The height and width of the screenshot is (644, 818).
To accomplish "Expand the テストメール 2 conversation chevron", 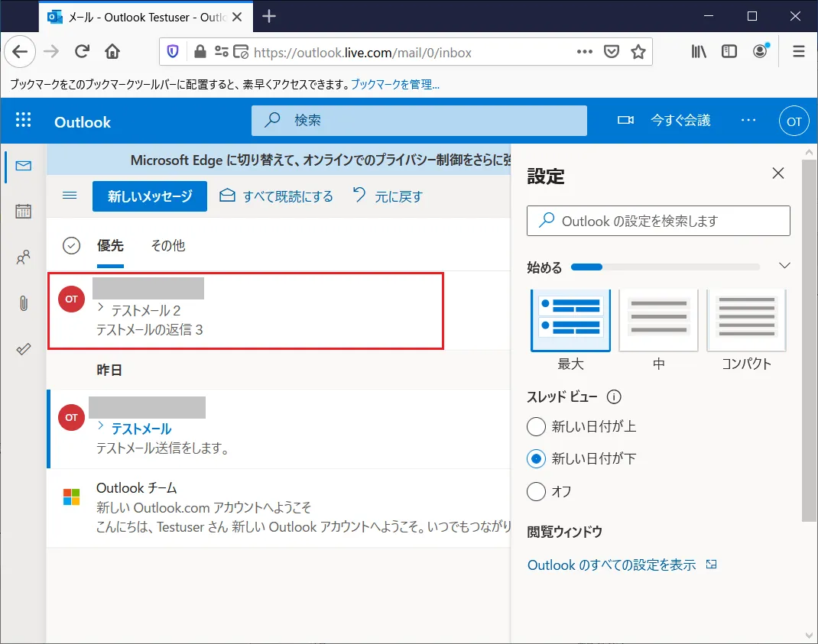I will 101,308.
